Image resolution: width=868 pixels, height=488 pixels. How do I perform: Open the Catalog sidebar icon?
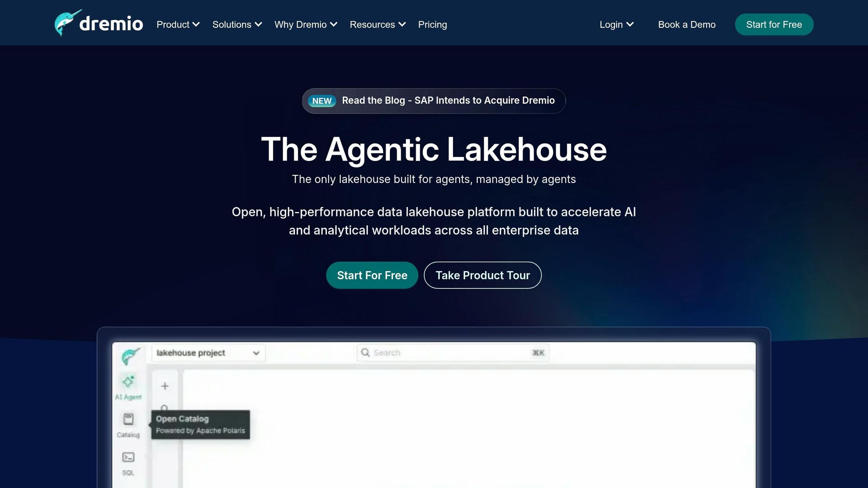coord(128,425)
